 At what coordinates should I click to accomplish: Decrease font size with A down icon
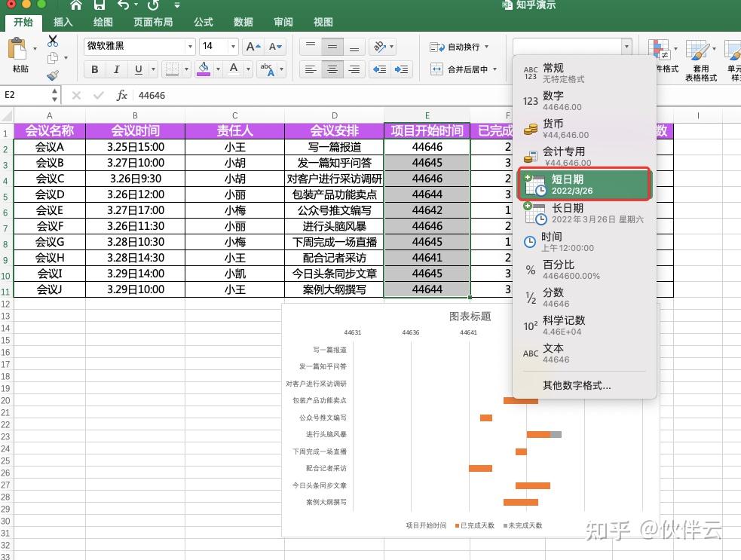[275, 46]
